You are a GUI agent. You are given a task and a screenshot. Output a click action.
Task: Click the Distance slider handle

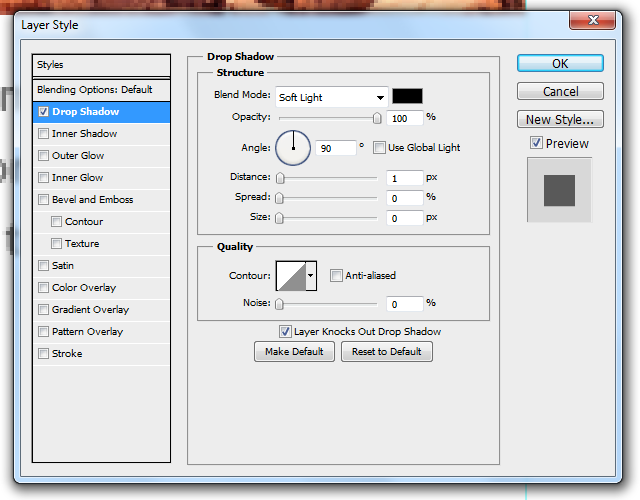point(280,178)
